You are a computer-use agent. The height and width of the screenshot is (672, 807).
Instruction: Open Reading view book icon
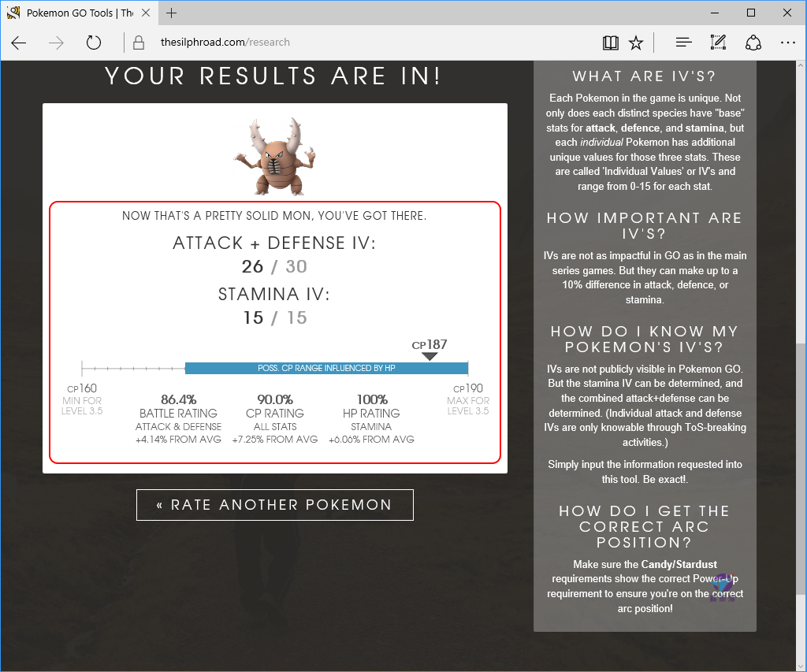click(x=611, y=43)
